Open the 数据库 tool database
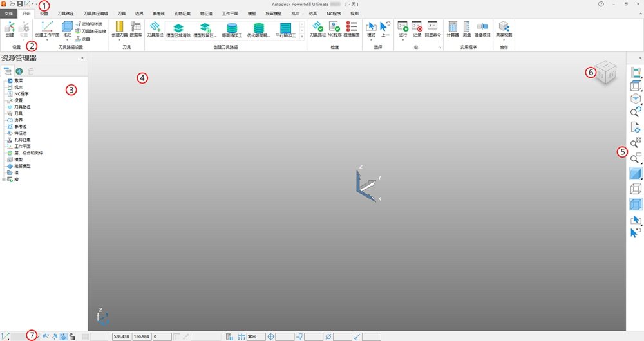Viewport: 644px width, 341px height. coord(136,30)
